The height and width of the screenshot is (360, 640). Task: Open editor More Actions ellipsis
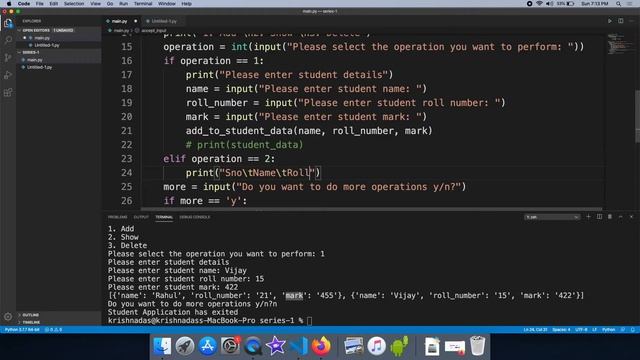click(631, 21)
